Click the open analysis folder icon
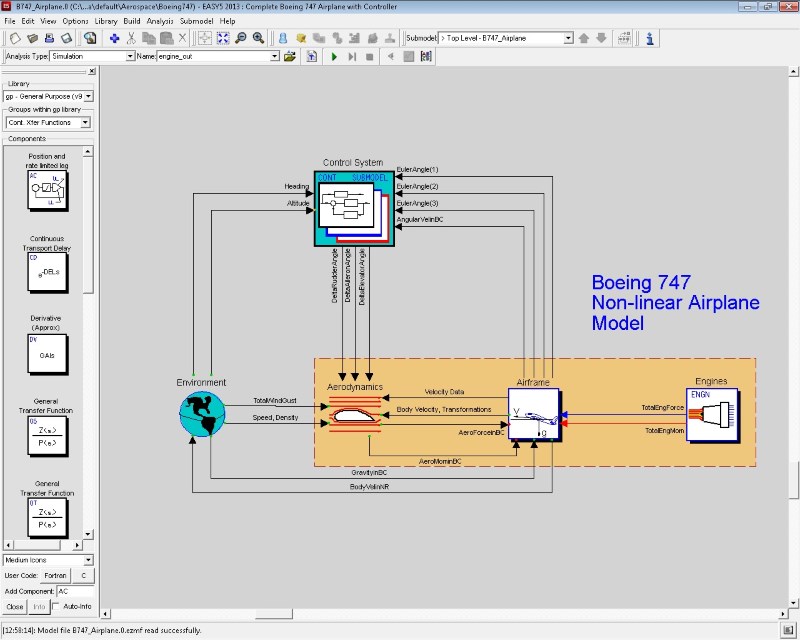This screenshot has width=800, height=640. tap(290, 57)
